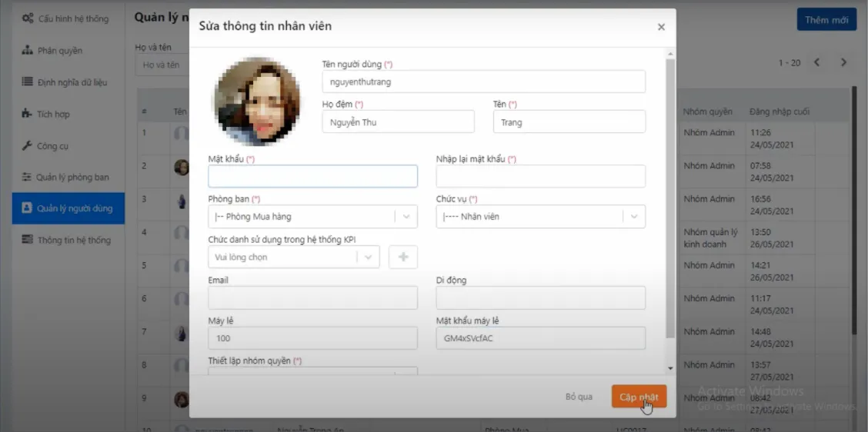Open the Phòng ban dropdown
The height and width of the screenshot is (432, 868).
pyautogui.click(x=312, y=217)
